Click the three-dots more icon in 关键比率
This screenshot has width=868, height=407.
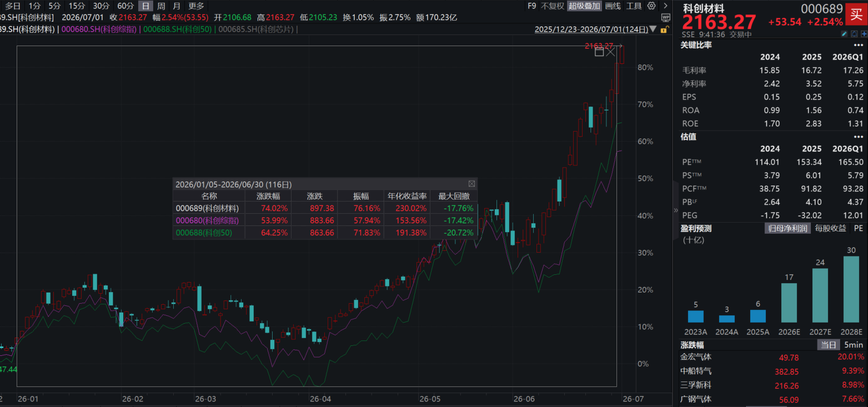(x=859, y=45)
